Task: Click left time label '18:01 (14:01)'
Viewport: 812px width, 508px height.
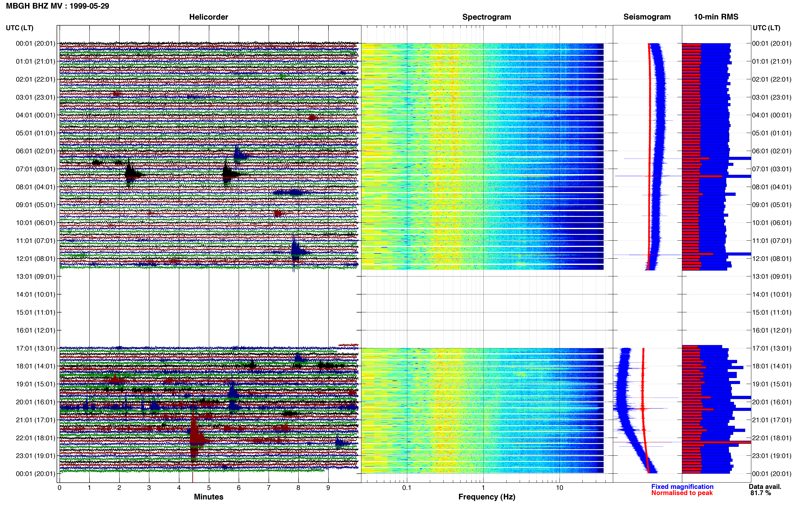Action: pos(36,366)
